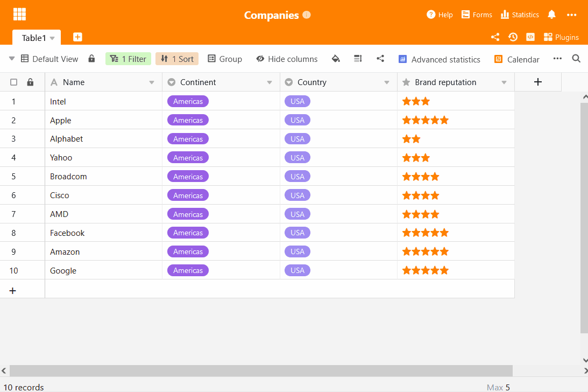Click Google's five-star brand rating
This screenshot has height=392, width=588.
coord(425,270)
